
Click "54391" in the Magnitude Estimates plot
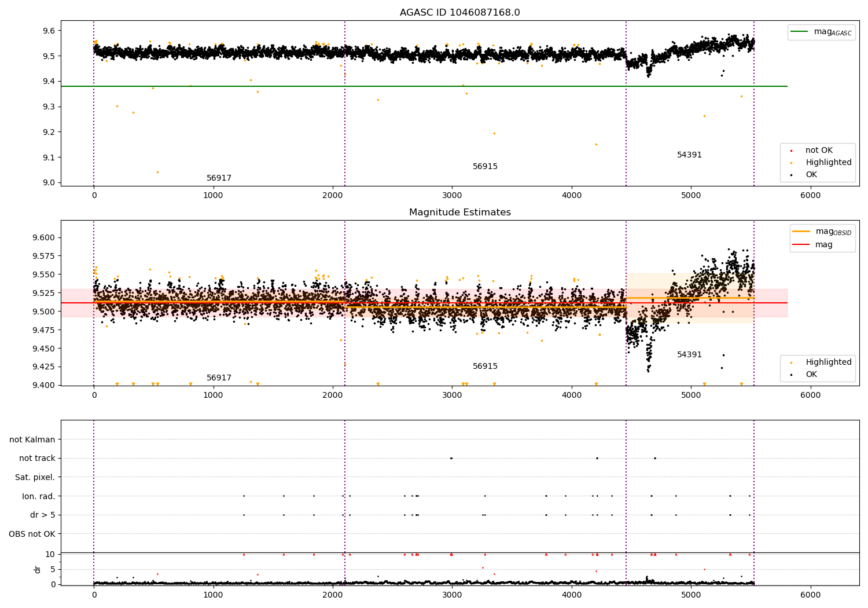click(x=689, y=355)
